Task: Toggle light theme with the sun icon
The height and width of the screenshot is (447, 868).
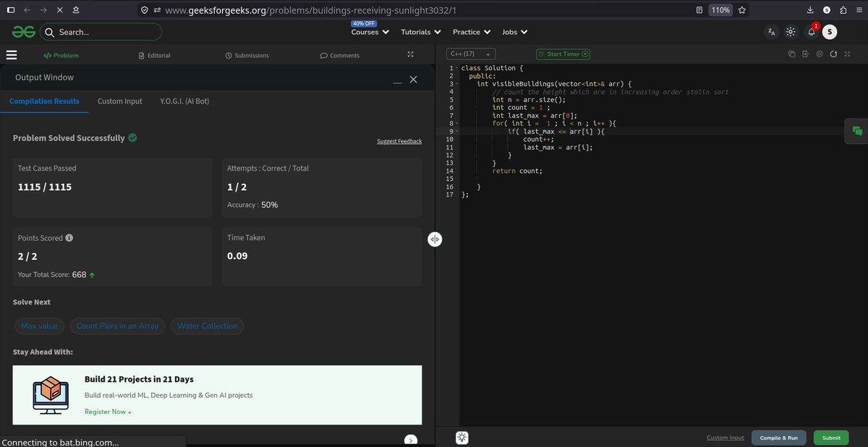Action: point(790,32)
